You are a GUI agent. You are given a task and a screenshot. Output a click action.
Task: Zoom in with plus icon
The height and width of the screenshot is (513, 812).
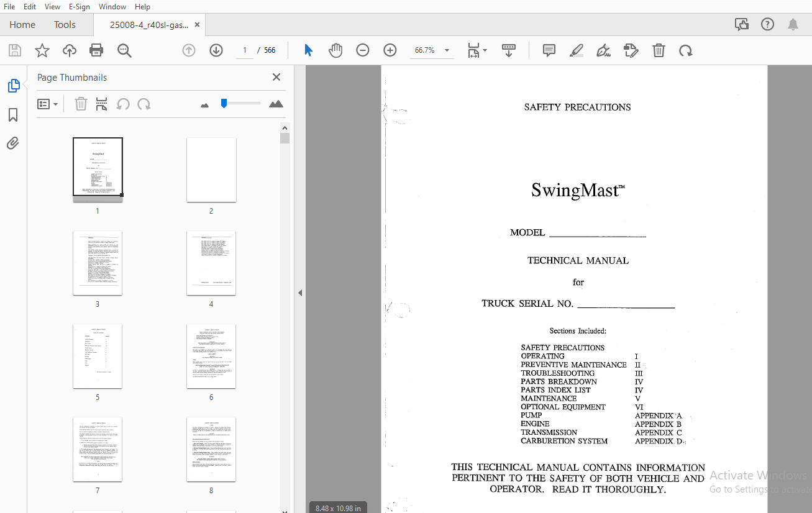coord(390,50)
